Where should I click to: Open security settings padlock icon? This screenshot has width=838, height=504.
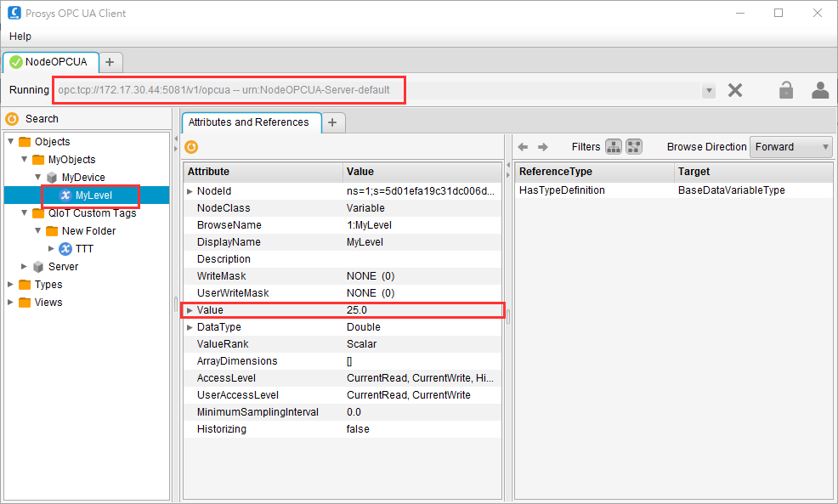pyautogui.click(x=785, y=90)
